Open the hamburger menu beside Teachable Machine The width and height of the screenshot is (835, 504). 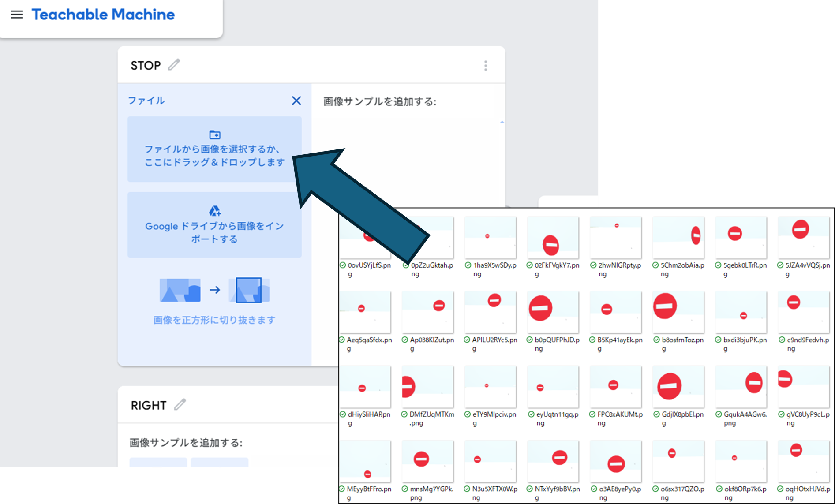coord(17,15)
